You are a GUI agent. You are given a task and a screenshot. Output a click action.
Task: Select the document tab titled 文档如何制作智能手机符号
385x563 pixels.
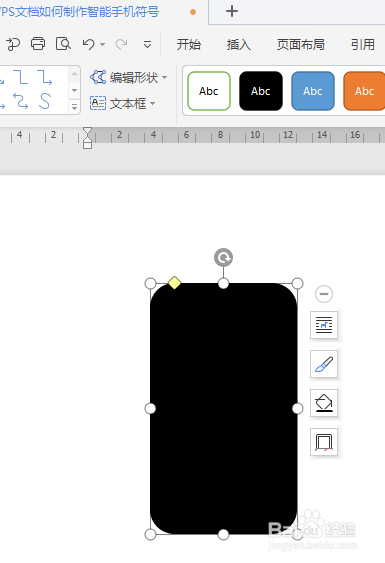click(x=80, y=12)
